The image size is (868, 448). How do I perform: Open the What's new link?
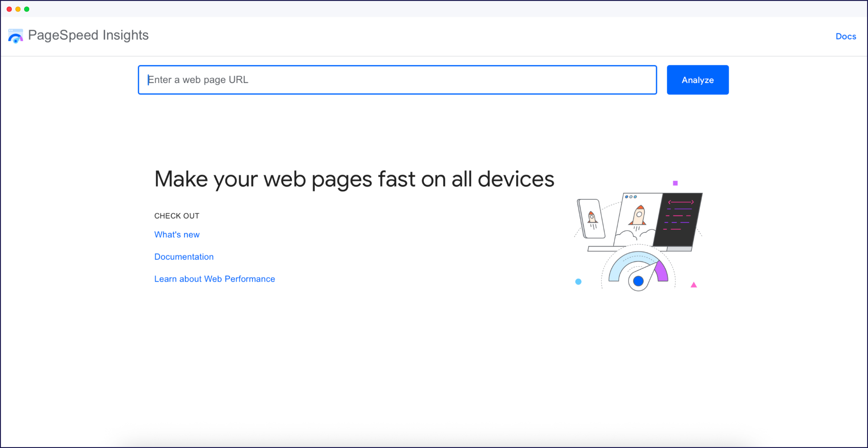(x=177, y=234)
